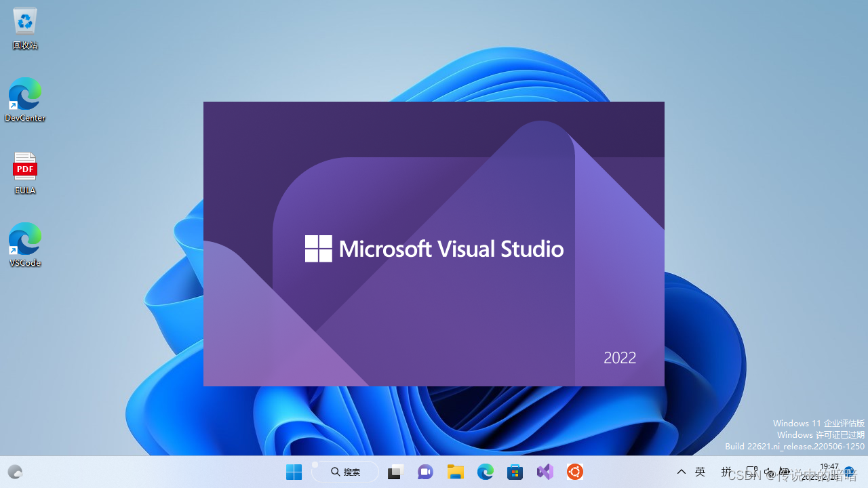Open the widgets icon at taskbar left
Viewport: 868px width, 488px height.
15,472
